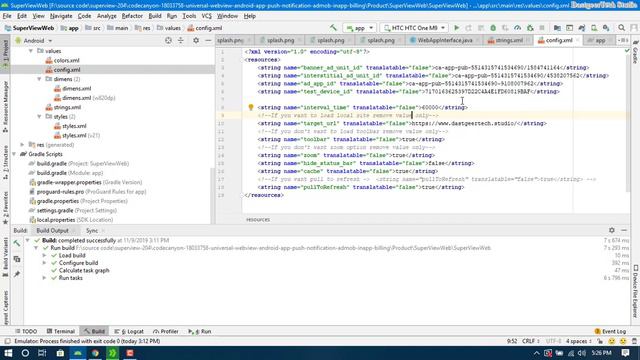Open the Logcat tool window
The image size is (640, 360).
click(x=129, y=331)
